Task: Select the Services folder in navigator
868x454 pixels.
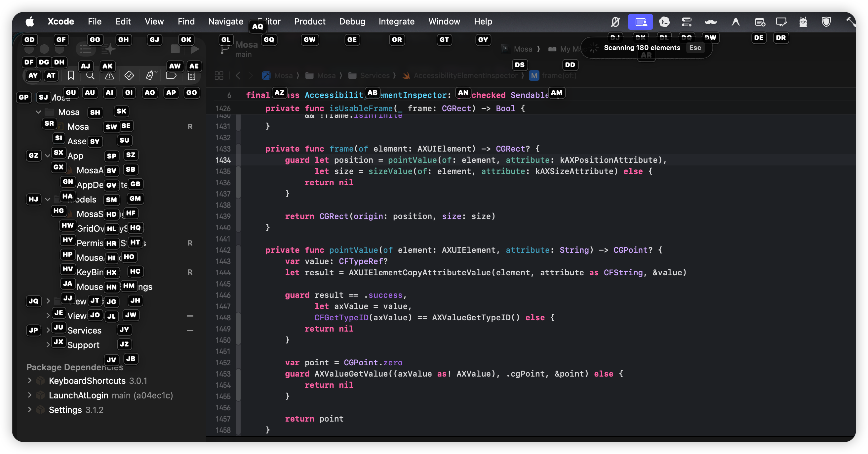Action: click(x=84, y=330)
